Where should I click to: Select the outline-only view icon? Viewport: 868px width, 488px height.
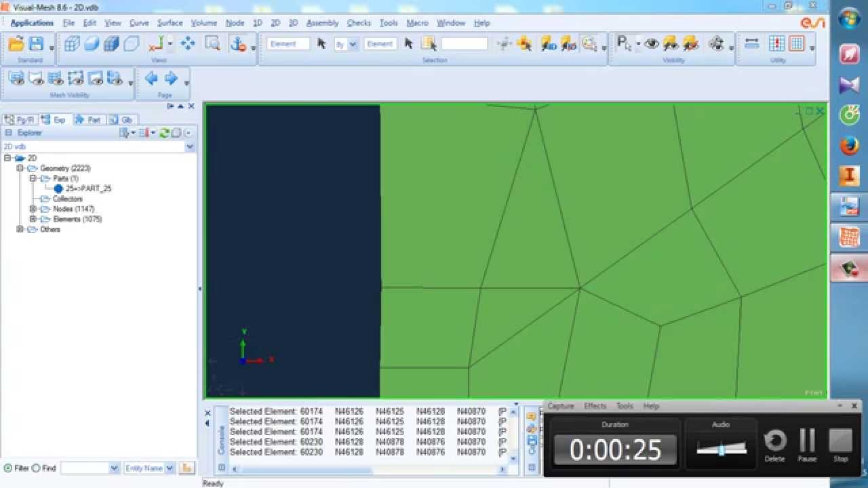tap(132, 44)
